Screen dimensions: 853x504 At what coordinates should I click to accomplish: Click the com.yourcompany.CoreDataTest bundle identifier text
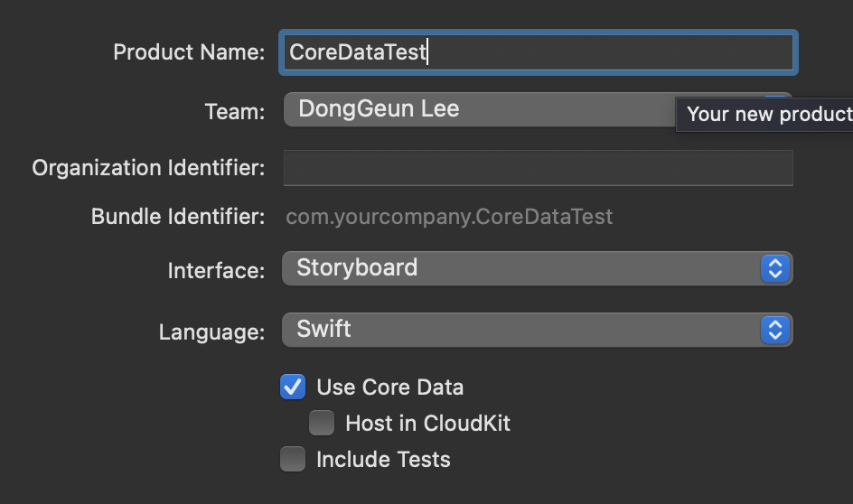[x=449, y=217]
